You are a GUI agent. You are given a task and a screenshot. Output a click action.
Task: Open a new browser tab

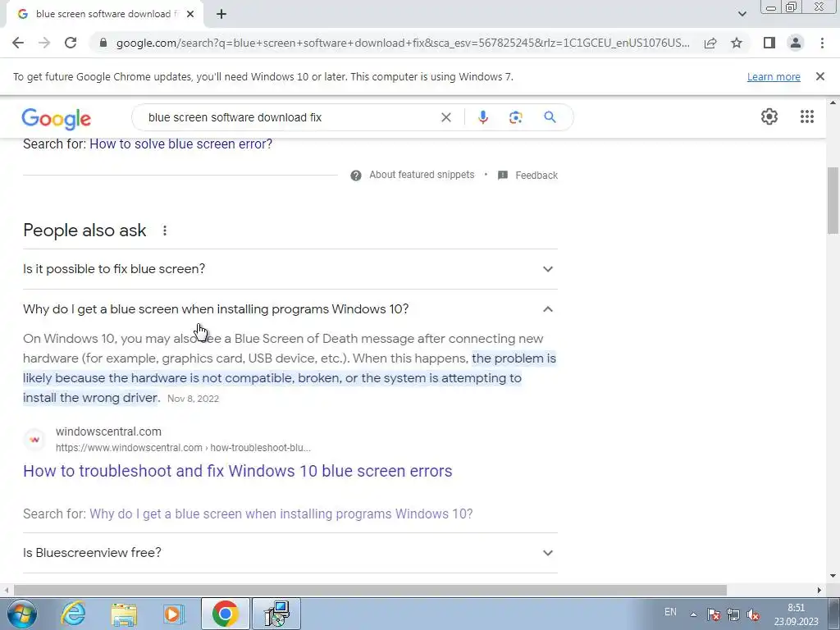click(x=221, y=15)
